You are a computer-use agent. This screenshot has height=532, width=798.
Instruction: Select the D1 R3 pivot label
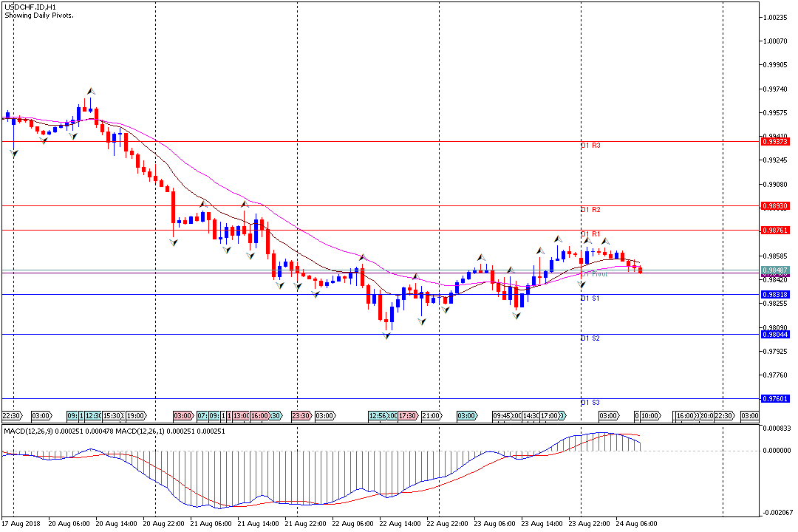click(590, 146)
